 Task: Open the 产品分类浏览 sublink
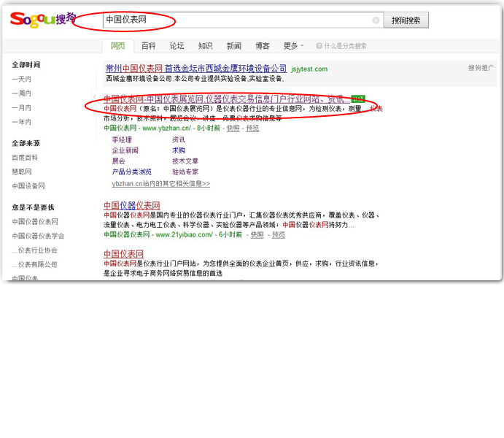131,172
